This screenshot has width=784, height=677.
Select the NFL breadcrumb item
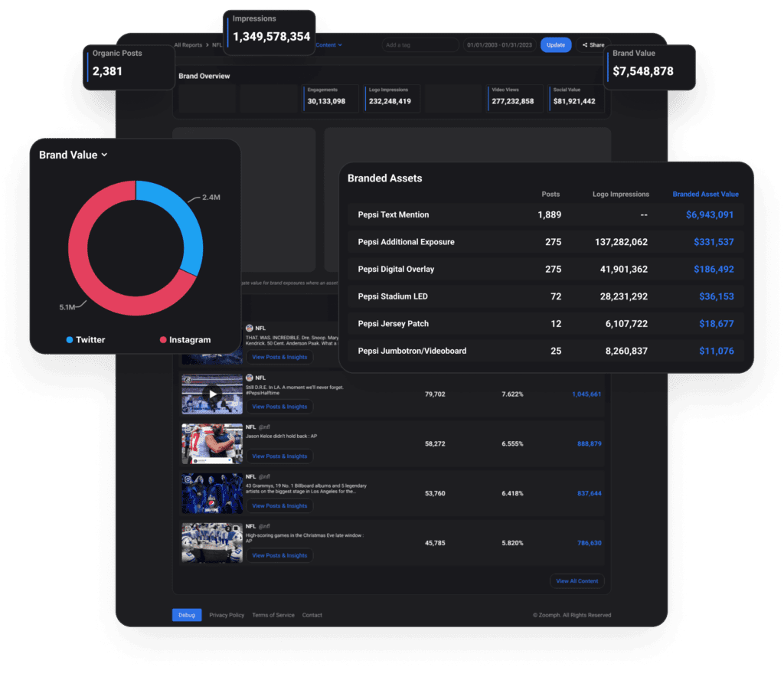click(217, 45)
